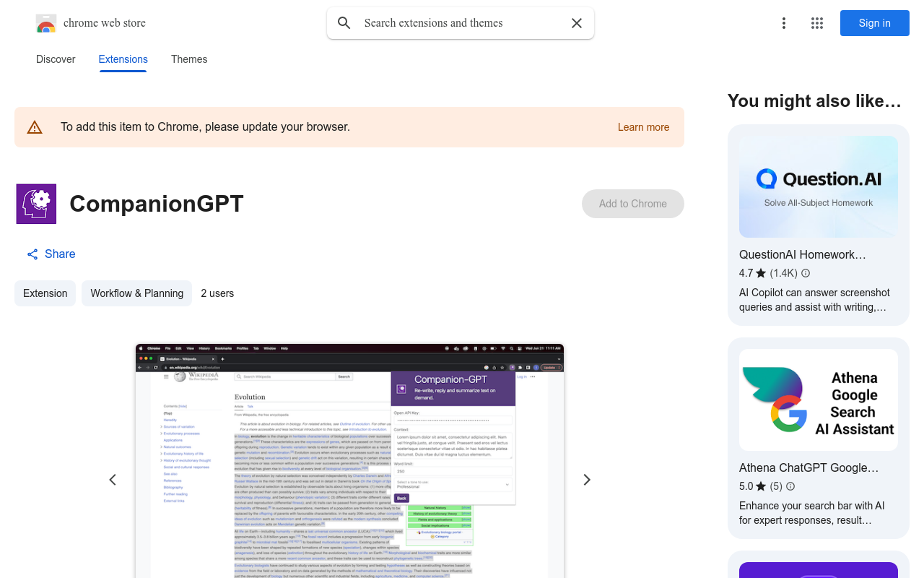This screenshot has height=578, width=924.
Task: Open the Athena Google Search AI image
Action: pos(819,400)
